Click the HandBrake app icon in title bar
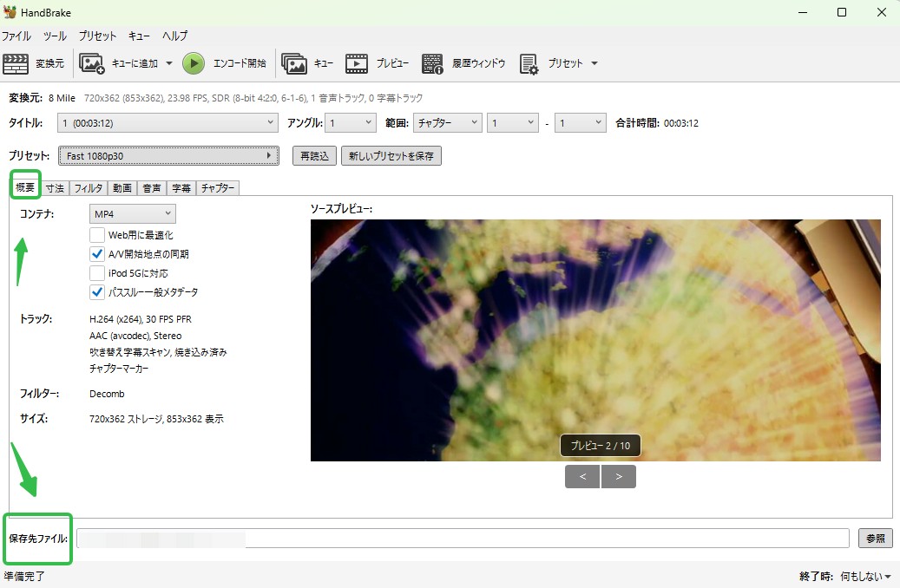The image size is (900, 588). [x=10, y=12]
